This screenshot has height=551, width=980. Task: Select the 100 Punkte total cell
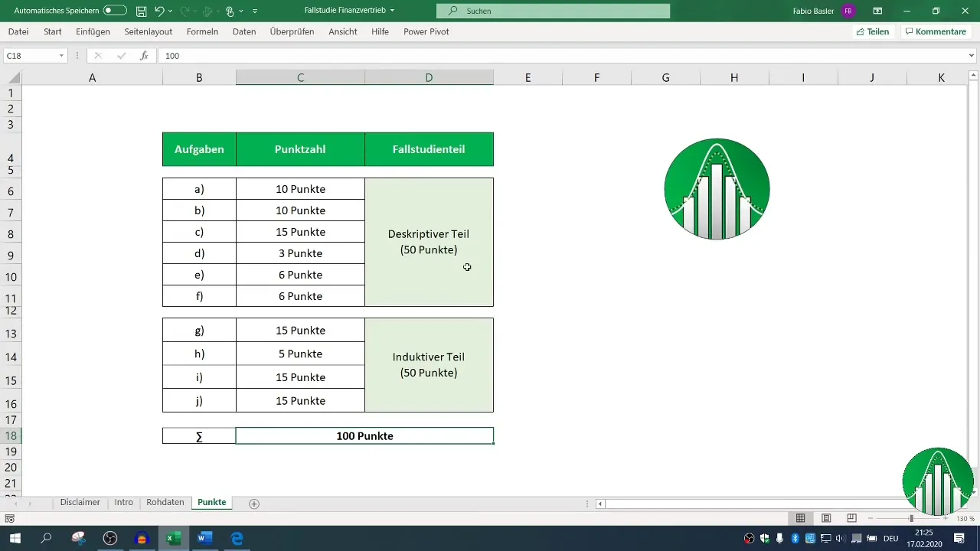coord(364,435)
